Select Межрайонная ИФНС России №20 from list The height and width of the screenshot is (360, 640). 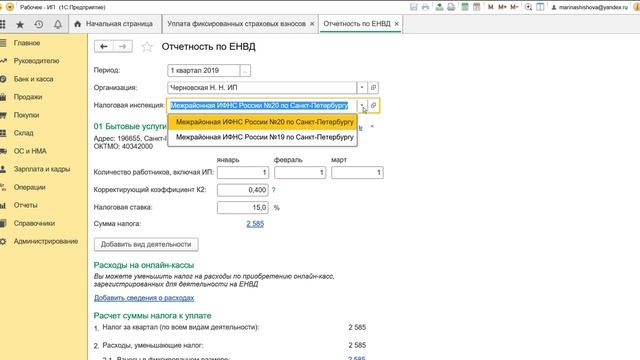coord(263,122)
